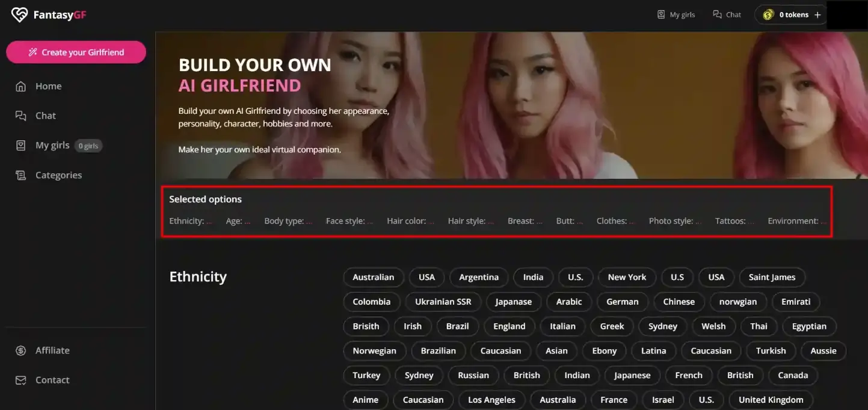Click the gold token coin icon
Screen dimensions: 868x410
point(768,14)
